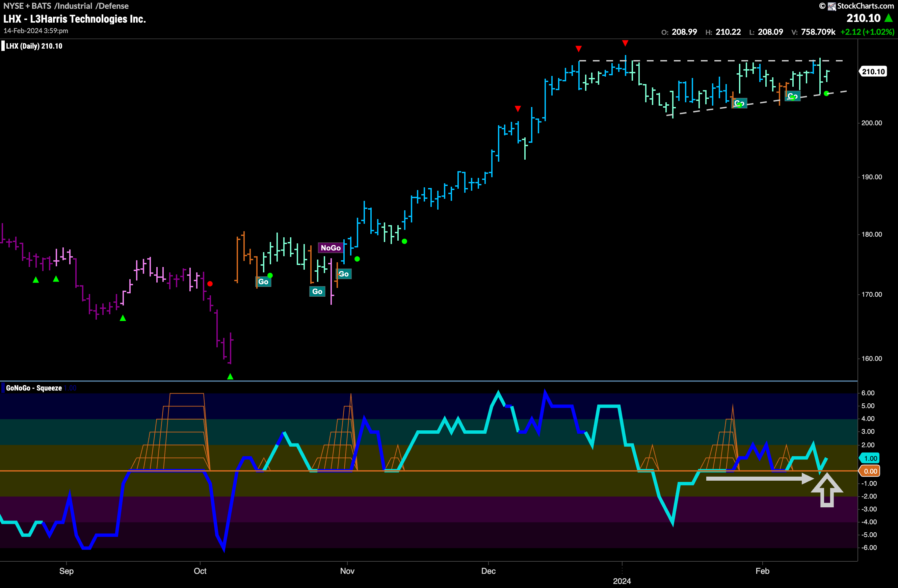Click the Go label in late January

tap(740, 103)
